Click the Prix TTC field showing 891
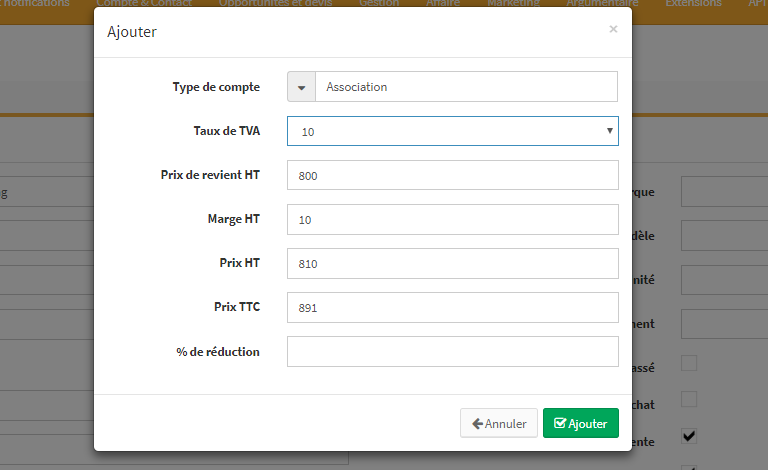 tap(453, 307)
